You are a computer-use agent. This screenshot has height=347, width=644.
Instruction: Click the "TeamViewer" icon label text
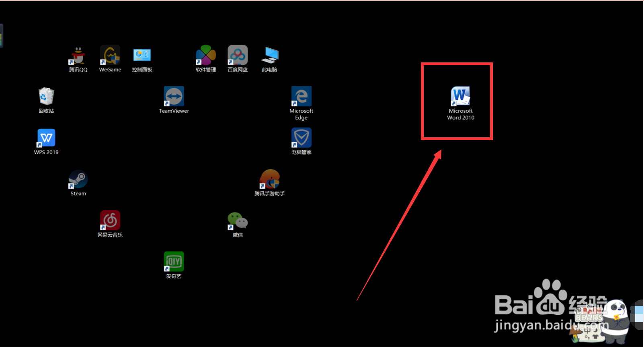[x=174, y=111]
